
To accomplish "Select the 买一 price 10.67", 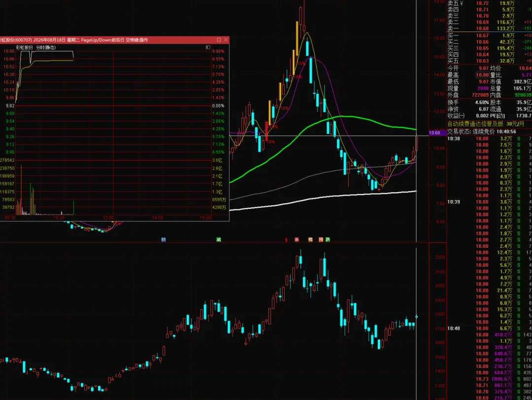I will (482, 35).
